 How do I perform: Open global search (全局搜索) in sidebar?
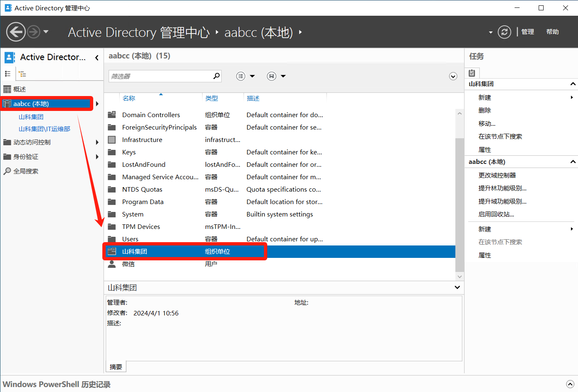point(26,171)
